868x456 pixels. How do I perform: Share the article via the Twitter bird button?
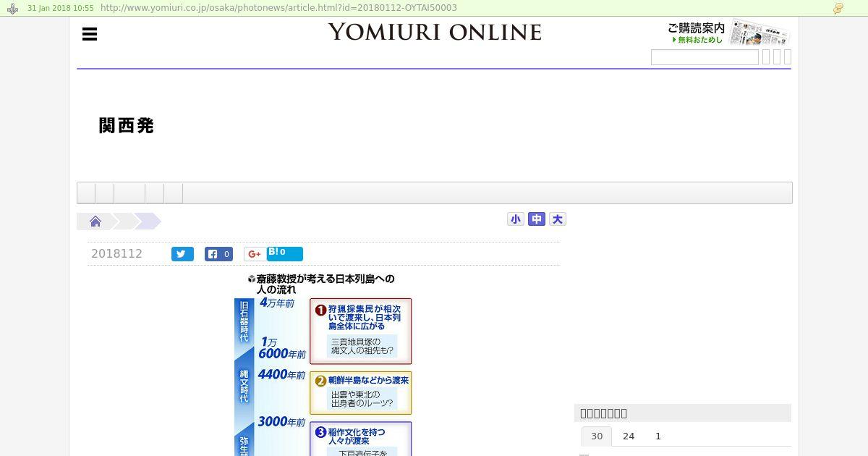click(182, 254)
